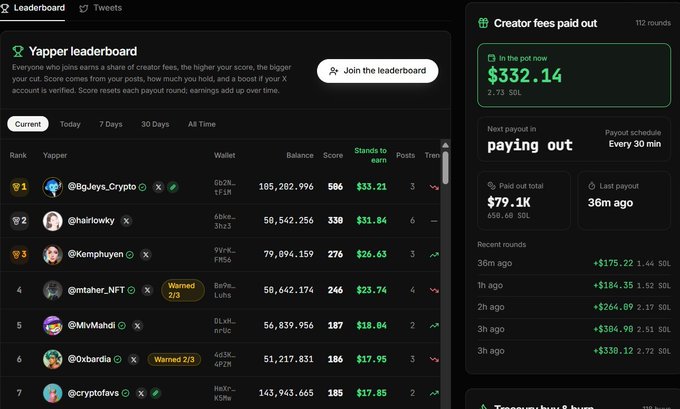
Task: Click verified badge of @BgJeys_Crypto
Action: pyautogui.click(x=142, y=187)
